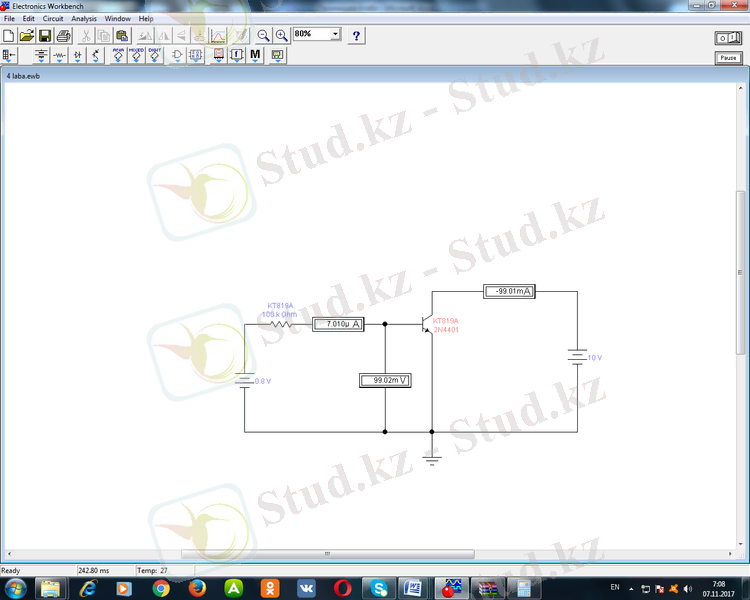Open the Display Graphs analysis icon
Viewport: 750px width, 600px height.
[x=218, y=36]
